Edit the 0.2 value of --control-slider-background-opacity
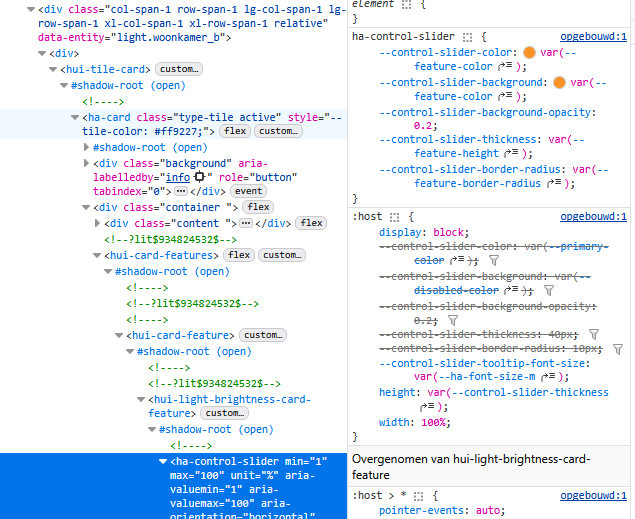This screenshot has width=635, height=519. pos(423,126)
